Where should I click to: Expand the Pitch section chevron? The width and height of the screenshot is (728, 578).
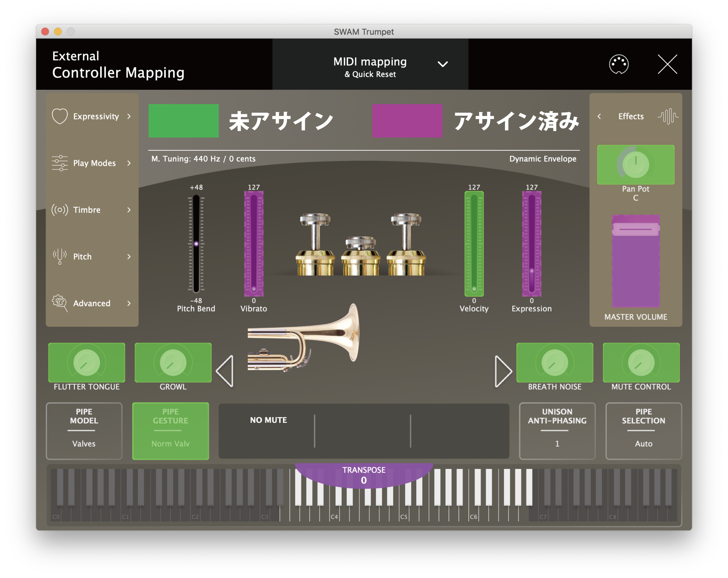coord(129,257)
